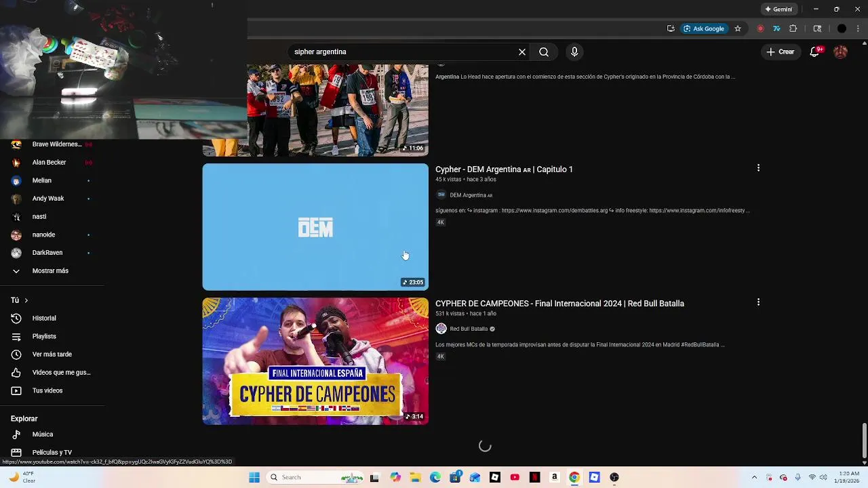Play the blue DEM thumbnail video
The height and width of the screenshot is (488, 868).
pyautogui.click(x=315, y=227)
